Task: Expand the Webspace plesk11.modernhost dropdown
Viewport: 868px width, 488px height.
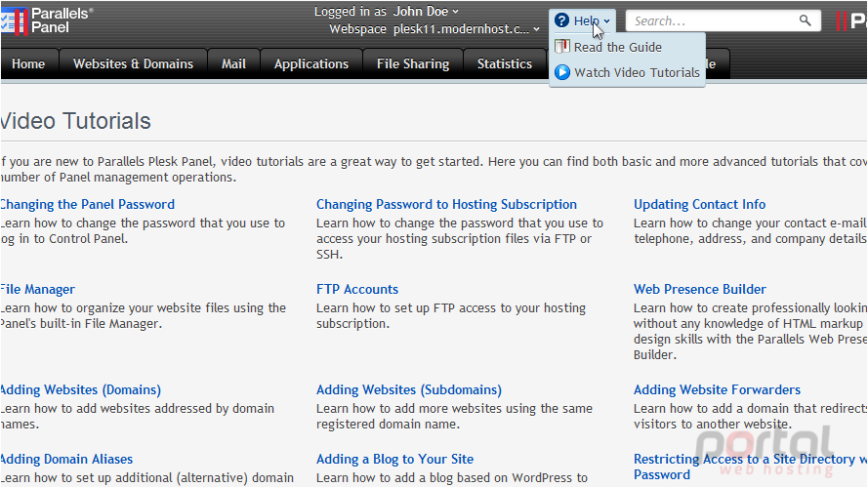Action: tap(466, 28)
